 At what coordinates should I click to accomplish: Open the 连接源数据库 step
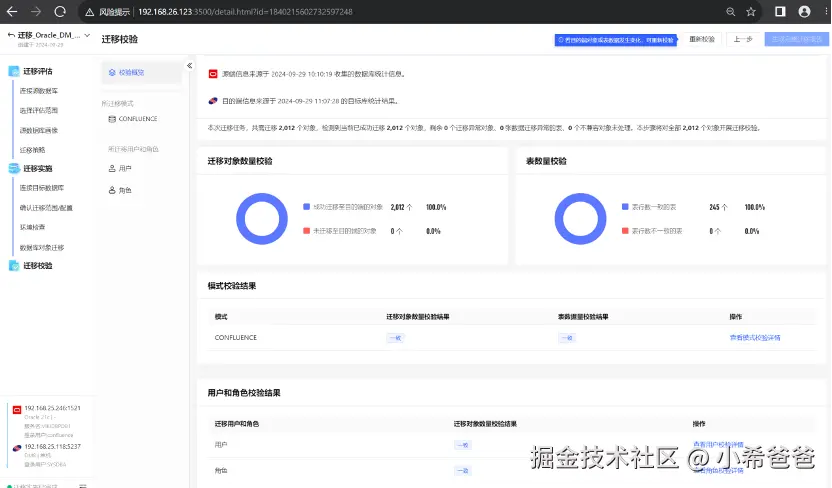tap(39, 91)
